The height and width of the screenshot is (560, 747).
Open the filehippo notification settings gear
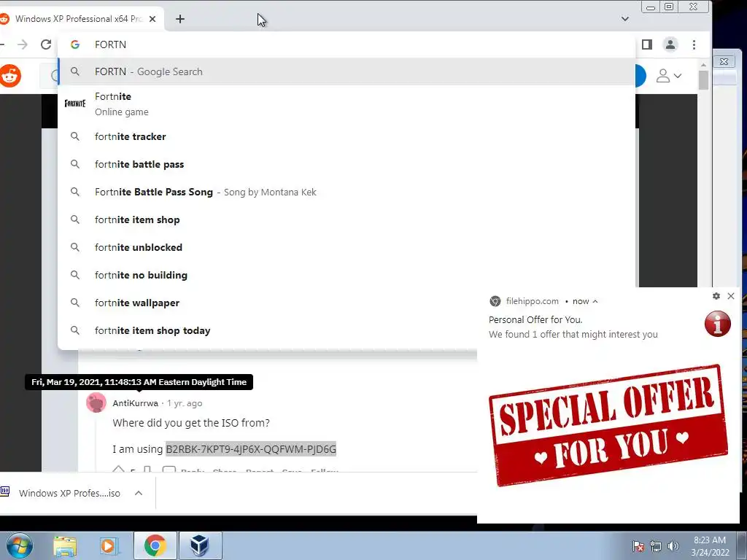[x=716, y=296]
